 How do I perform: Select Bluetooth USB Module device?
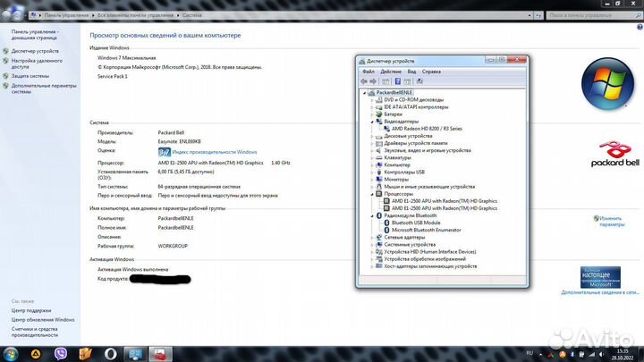pos(416,223)
